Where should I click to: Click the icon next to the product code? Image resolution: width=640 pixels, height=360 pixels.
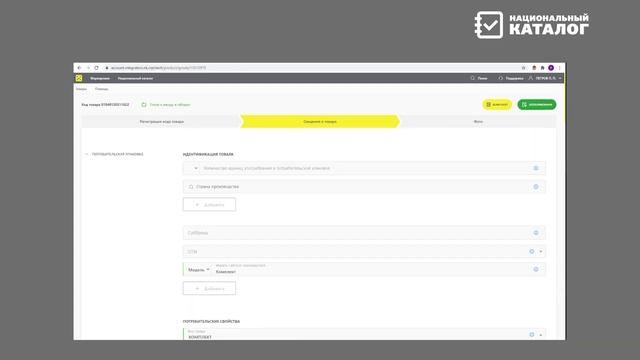[144, 105]
